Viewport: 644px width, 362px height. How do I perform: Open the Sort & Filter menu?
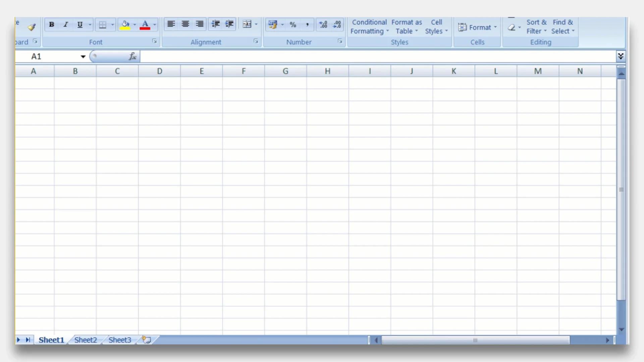536,27
